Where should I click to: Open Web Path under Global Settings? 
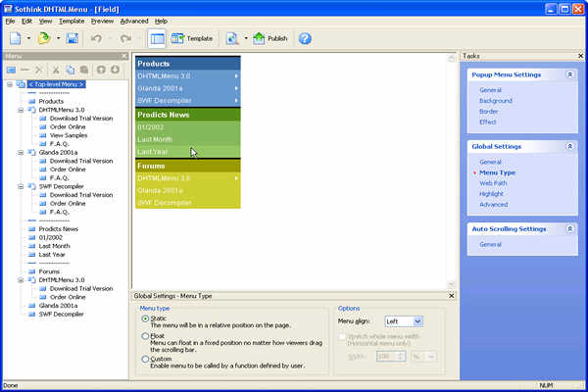pos(493,183)
